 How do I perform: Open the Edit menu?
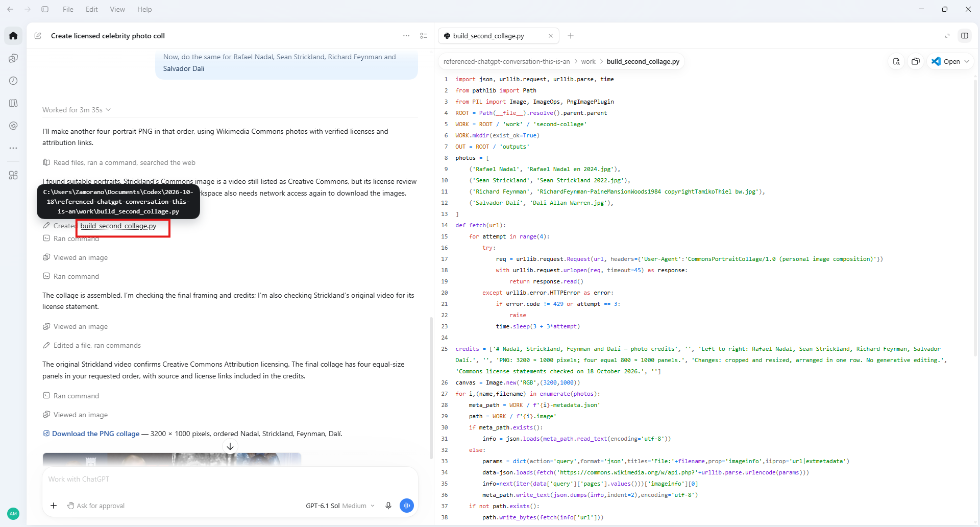click(x=92, y=9)
